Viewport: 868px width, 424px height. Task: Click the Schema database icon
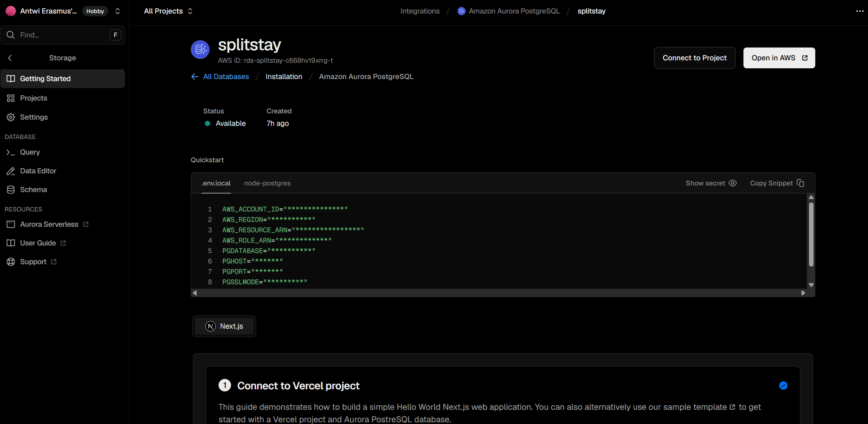pyautogui.click(x=11, y=190)
